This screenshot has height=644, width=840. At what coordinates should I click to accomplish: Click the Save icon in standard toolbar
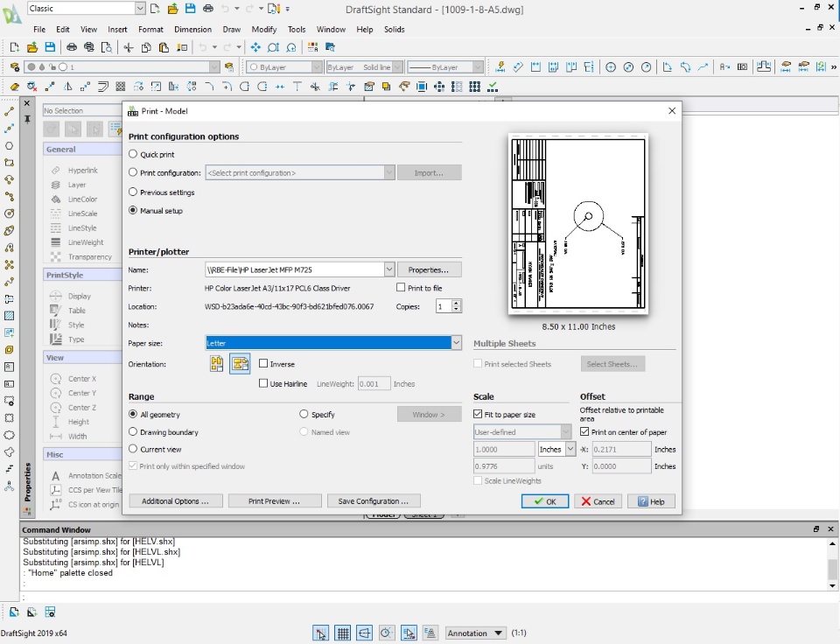[50, 47]
